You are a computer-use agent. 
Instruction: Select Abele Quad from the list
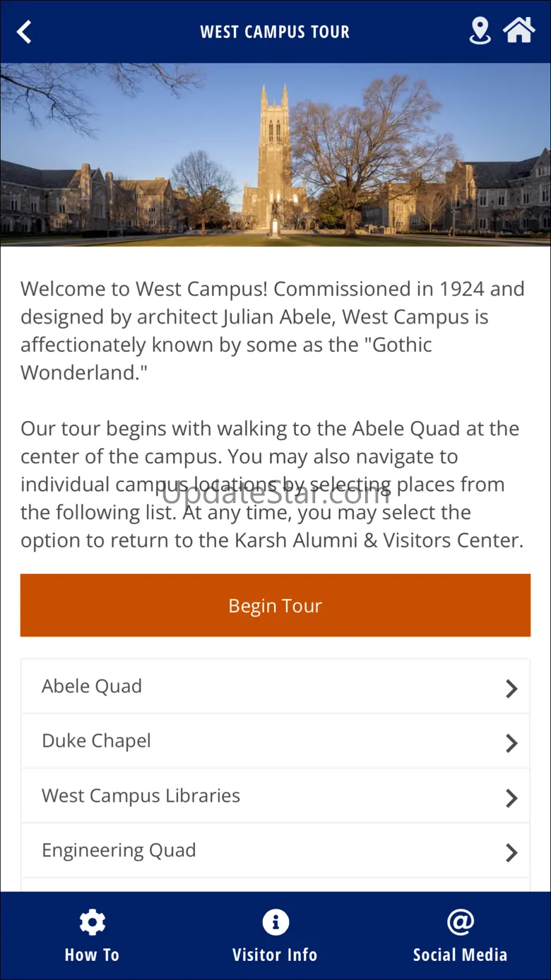coord(92,686)
